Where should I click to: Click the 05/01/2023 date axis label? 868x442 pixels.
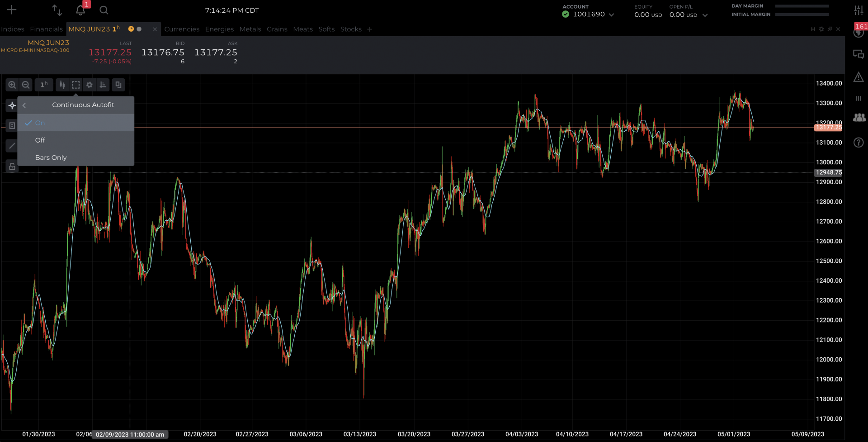734,434
